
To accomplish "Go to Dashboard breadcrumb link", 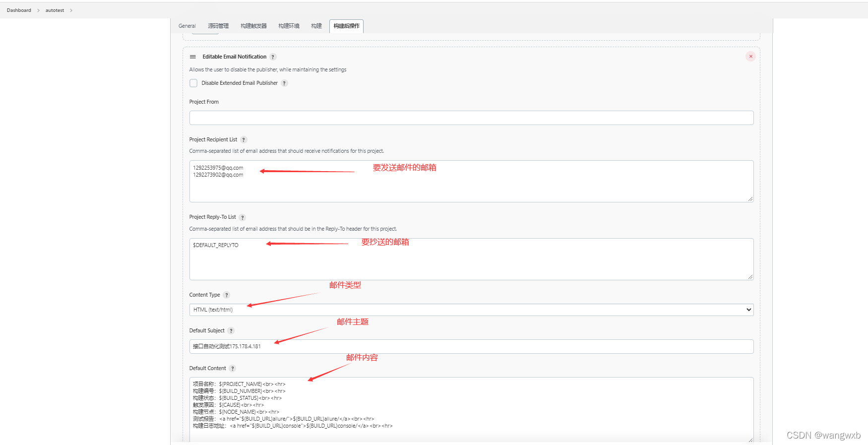I will [x=19, y=10].
